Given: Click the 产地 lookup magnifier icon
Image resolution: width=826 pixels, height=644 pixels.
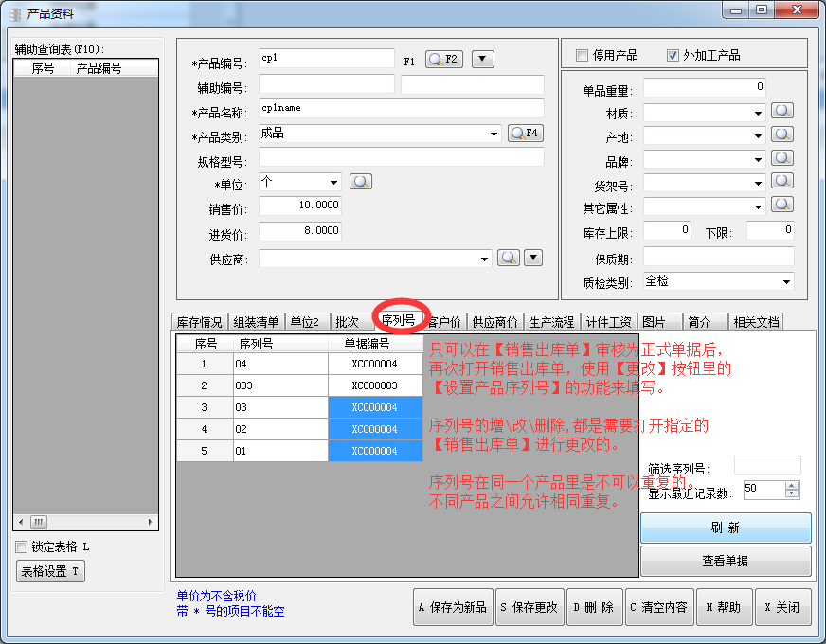Looking at the screenshot, I should [x=782, y=134].
